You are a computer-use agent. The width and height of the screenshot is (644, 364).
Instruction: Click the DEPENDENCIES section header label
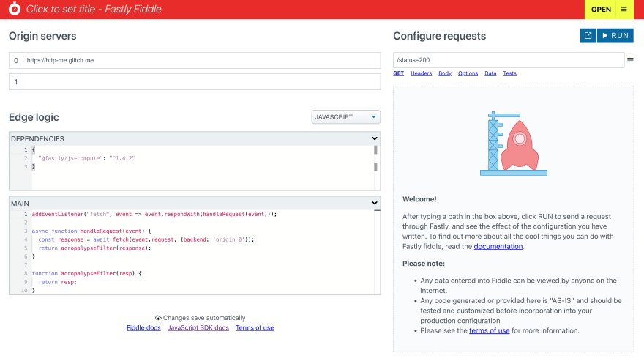38,139
